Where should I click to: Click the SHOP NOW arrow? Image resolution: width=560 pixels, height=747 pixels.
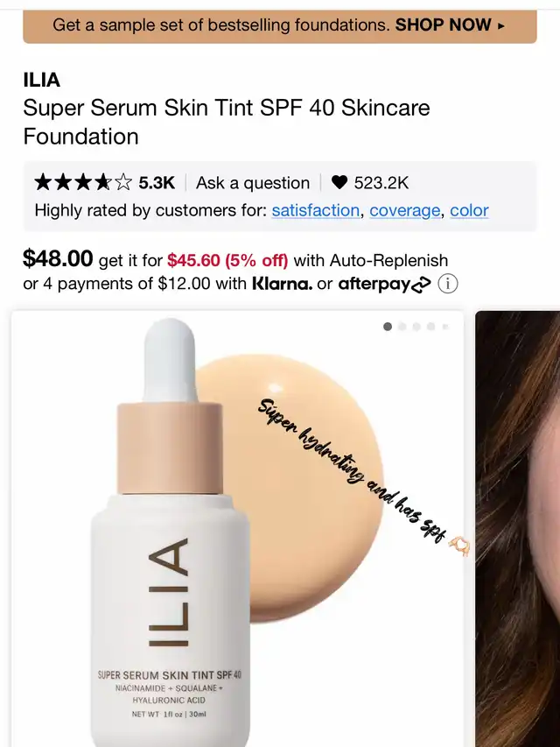[500, 25]
